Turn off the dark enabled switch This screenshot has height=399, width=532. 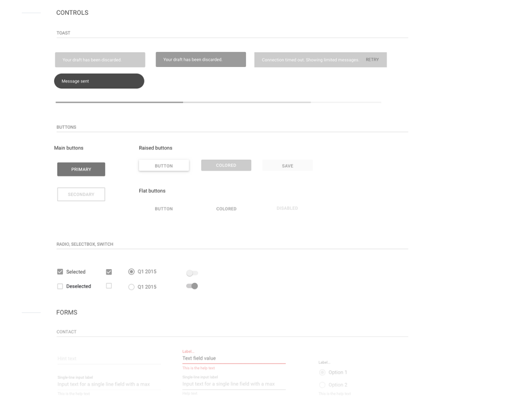click(192, 286)
